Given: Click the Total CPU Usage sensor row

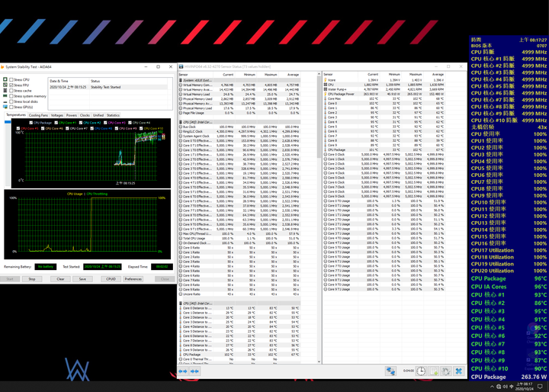Looking at the screenshot, I should tap(239, 238).
